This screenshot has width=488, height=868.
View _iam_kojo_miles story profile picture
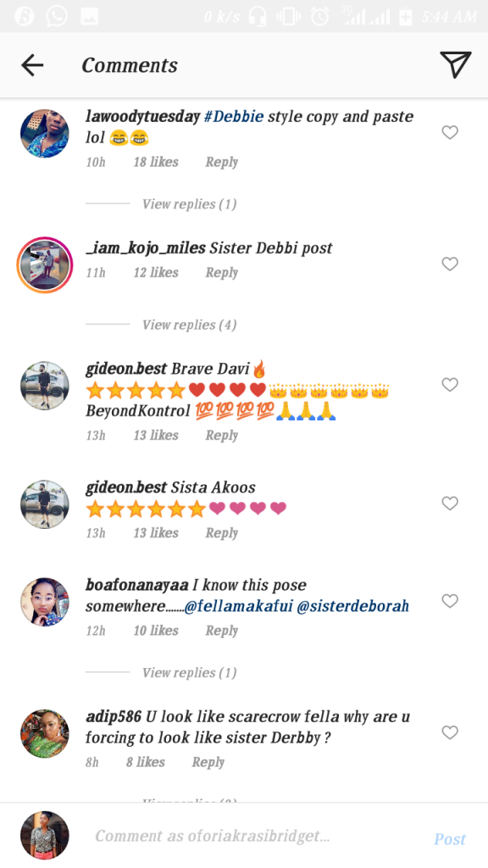[x=45, y=265]
